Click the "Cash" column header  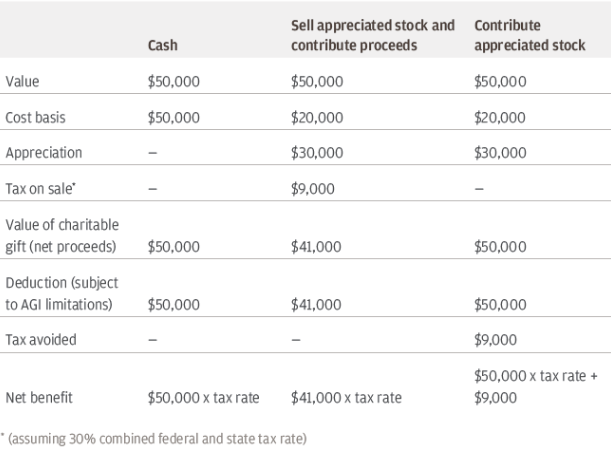163,46
